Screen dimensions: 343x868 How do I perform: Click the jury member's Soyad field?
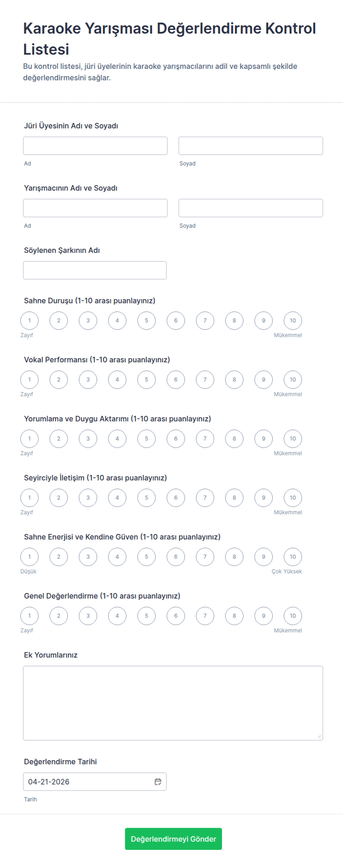(250, 146)
